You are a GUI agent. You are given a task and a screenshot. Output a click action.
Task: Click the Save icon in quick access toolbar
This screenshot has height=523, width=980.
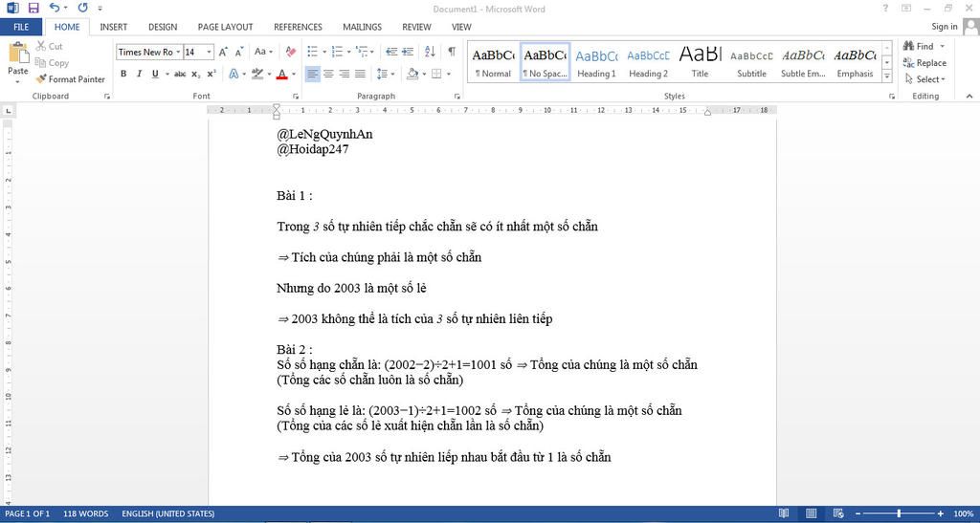(33, 8)
